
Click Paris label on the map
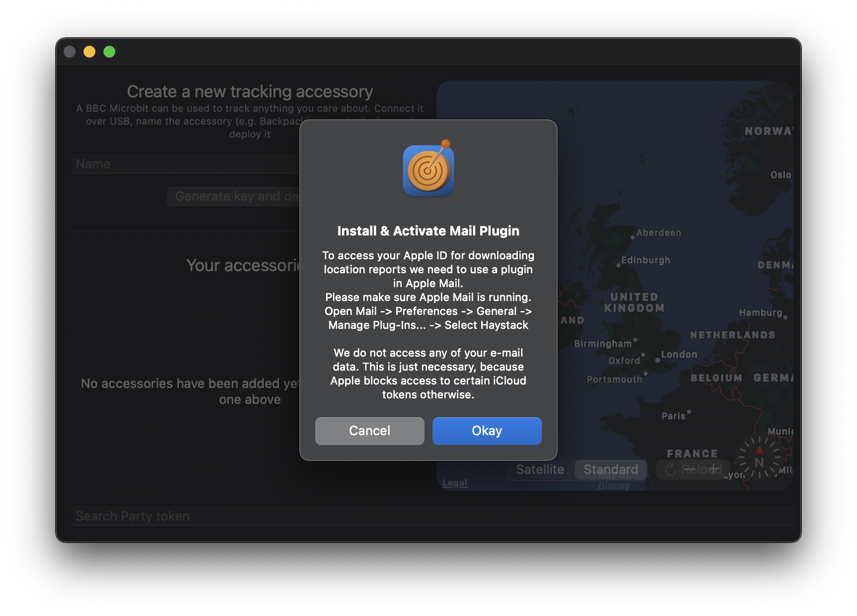[674, 416]
